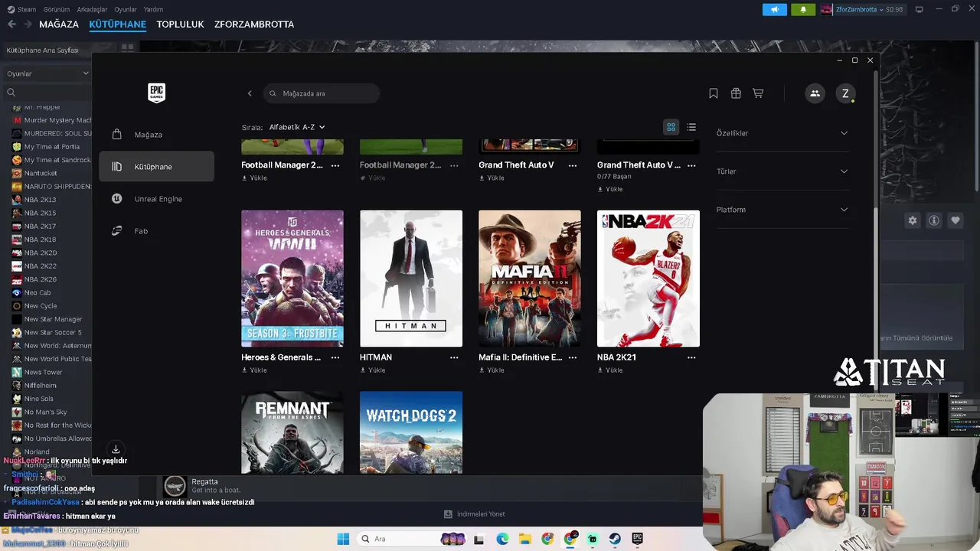Image resolution: width=980 pixels, height=551 pixels.
Task: Select Kütüphane in Epic sidebar
Action: (156, 167)
